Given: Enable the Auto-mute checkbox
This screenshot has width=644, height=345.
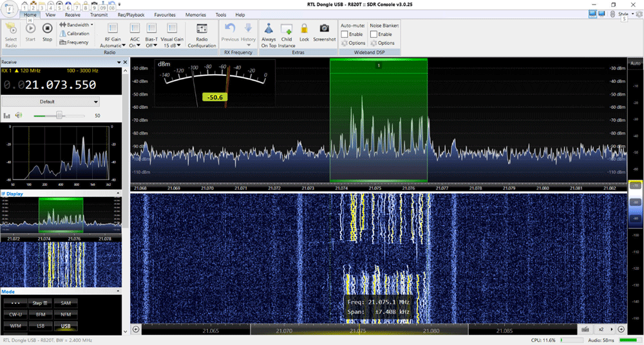Looking at the screenshot, I should pos(345,35).
